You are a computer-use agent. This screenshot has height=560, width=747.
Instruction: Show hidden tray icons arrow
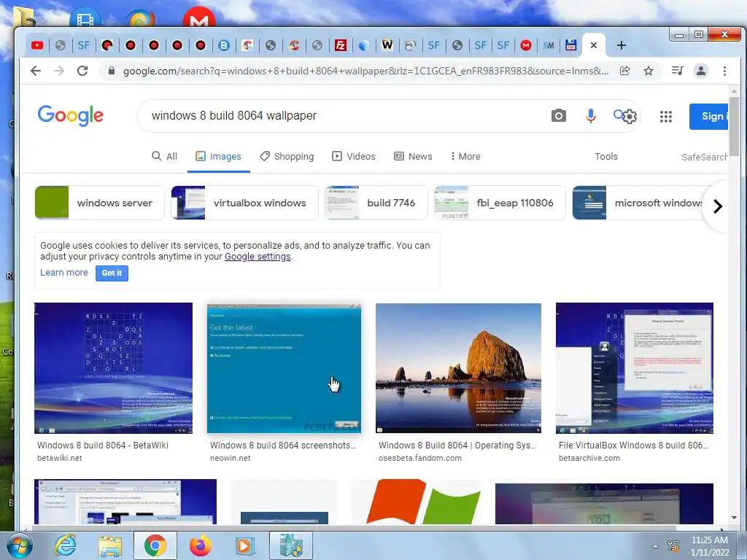[x=655, y=546]
